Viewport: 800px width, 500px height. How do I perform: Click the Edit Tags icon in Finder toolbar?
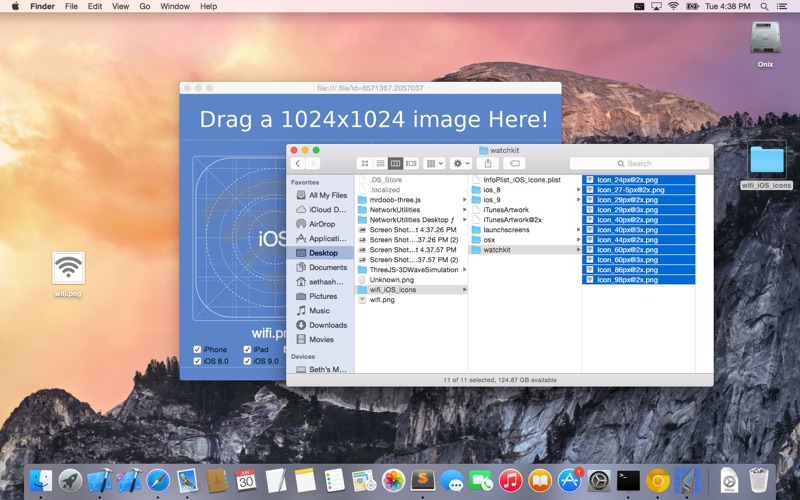(515, 163)
